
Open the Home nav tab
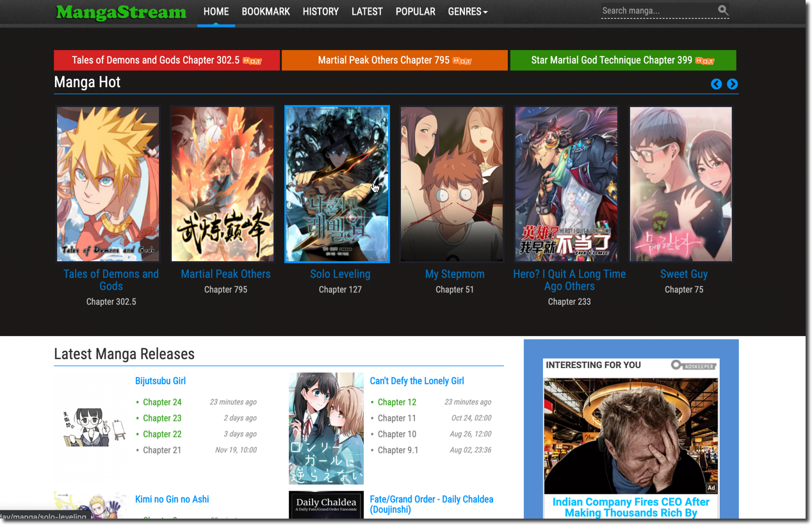216,12
